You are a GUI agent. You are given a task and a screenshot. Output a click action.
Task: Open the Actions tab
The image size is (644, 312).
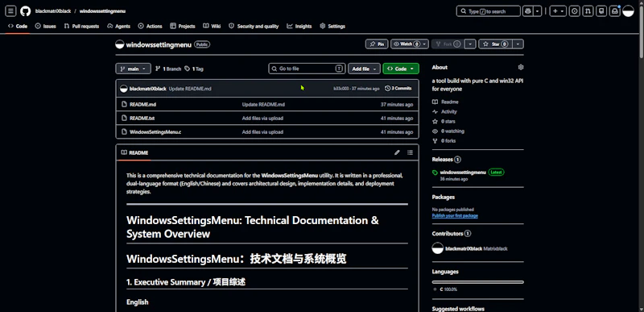coord(151,26)
